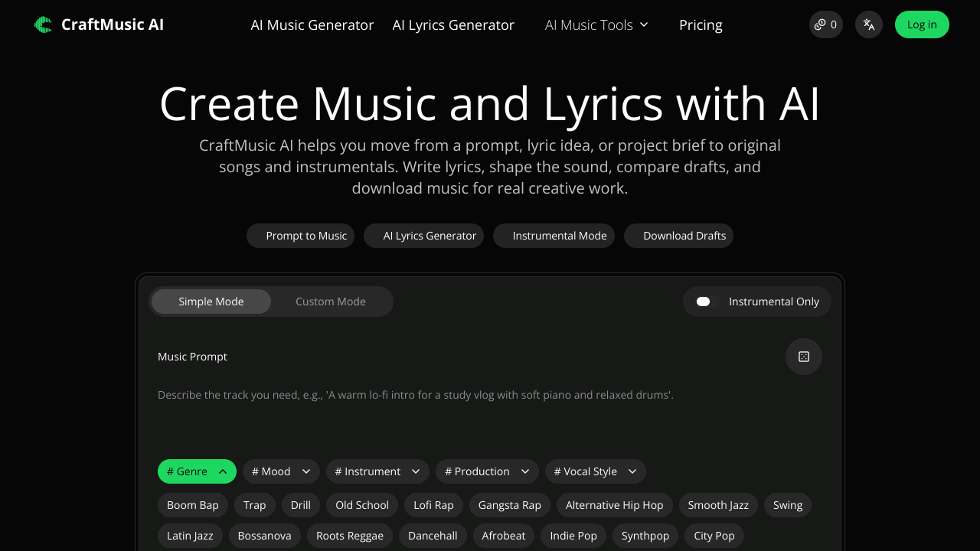Add the Old School genre tag
This screenshot has height=551, width=980.
click(362, 505)
